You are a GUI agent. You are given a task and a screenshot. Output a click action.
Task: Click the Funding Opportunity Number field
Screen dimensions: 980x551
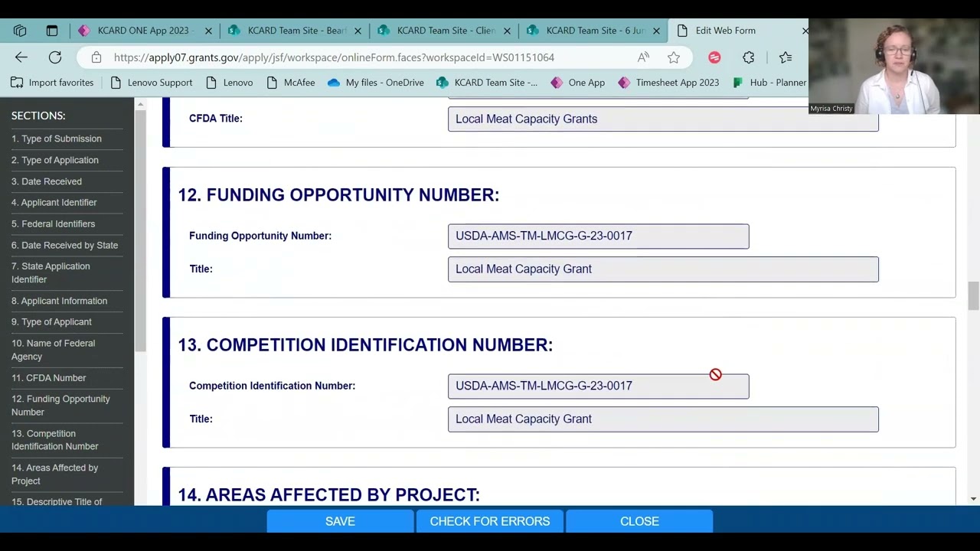(599, 236)
